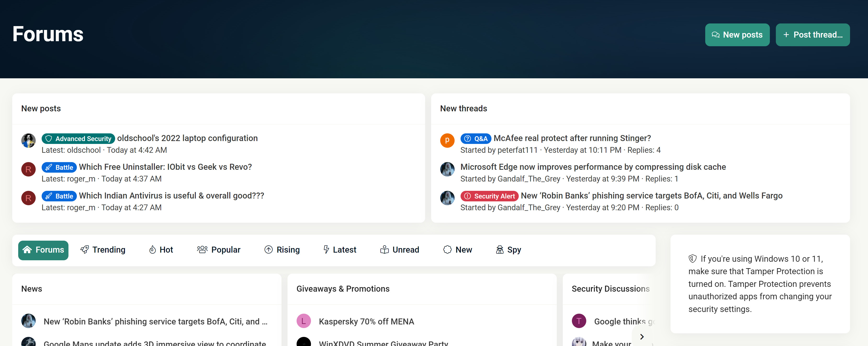
Task: Open Kaspersky 70% off MENA giveaway
Action: [366, 321]
